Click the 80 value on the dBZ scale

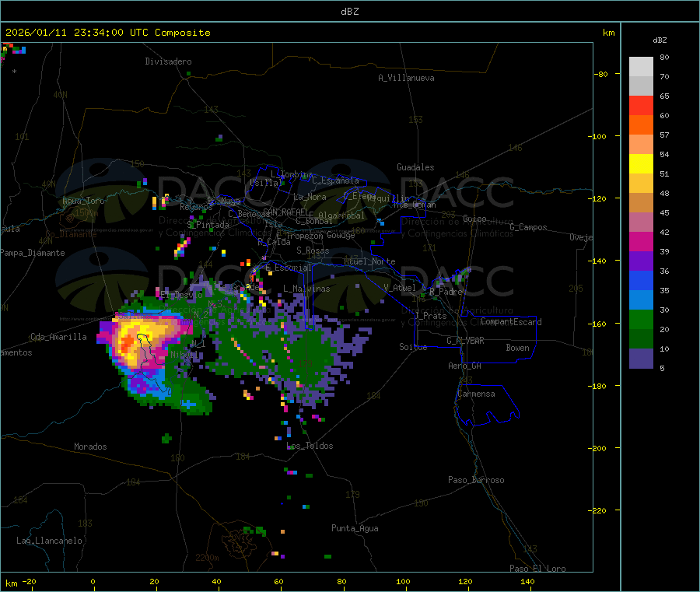pos(664,57)
